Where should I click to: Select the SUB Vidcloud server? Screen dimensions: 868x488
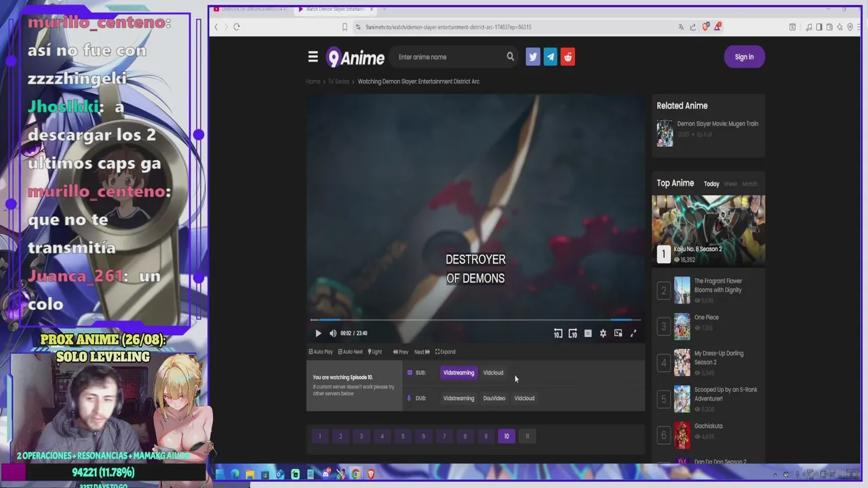point(493,373)
